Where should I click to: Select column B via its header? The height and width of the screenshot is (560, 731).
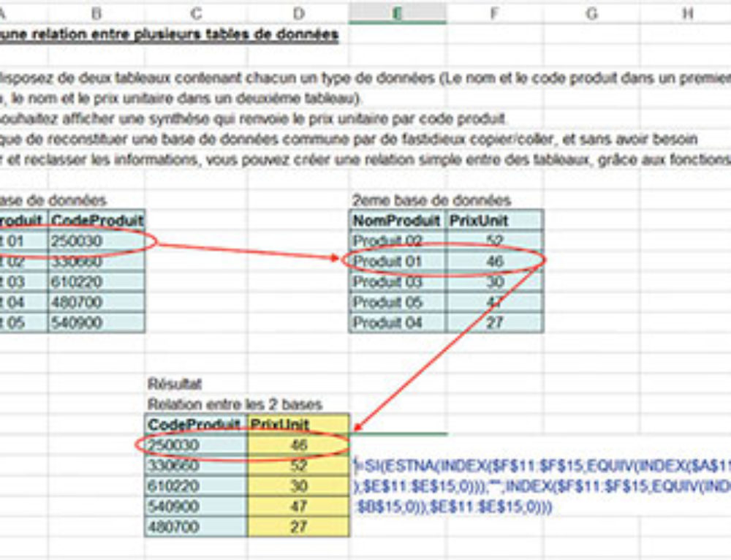tap(97, 11)
